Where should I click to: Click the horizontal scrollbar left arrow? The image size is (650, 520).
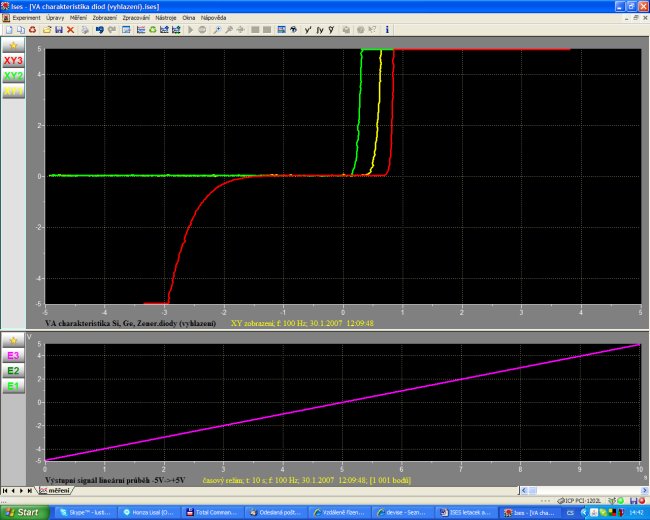(x=524, y=491)
